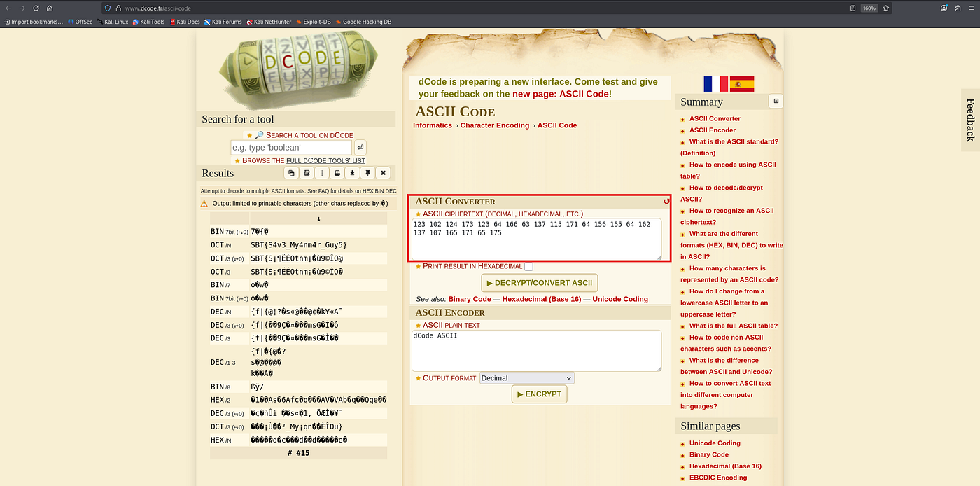This screenshot has height=486, width=980.
Task: Open Google Hacking DB bookmark
Action: coord(363,22)
